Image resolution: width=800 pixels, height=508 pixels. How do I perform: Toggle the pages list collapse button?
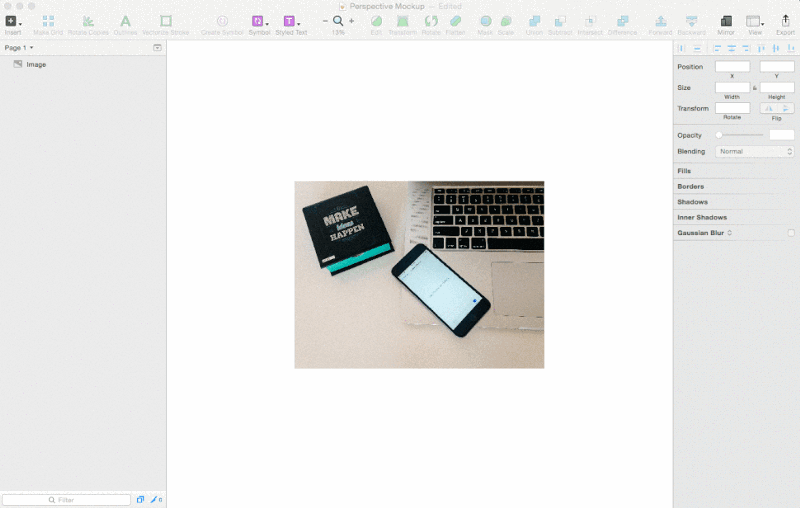click(x=157, y=47)
